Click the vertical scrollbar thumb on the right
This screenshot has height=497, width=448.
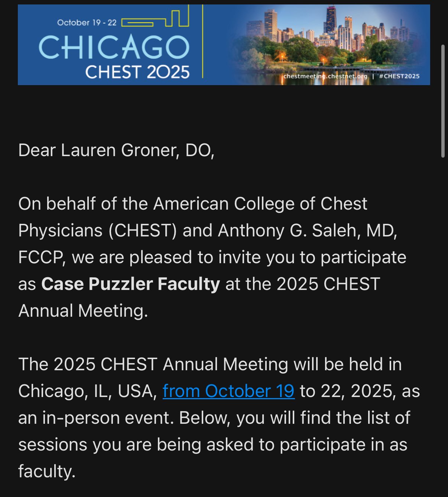pyautogui.click(x=443, y=101)
